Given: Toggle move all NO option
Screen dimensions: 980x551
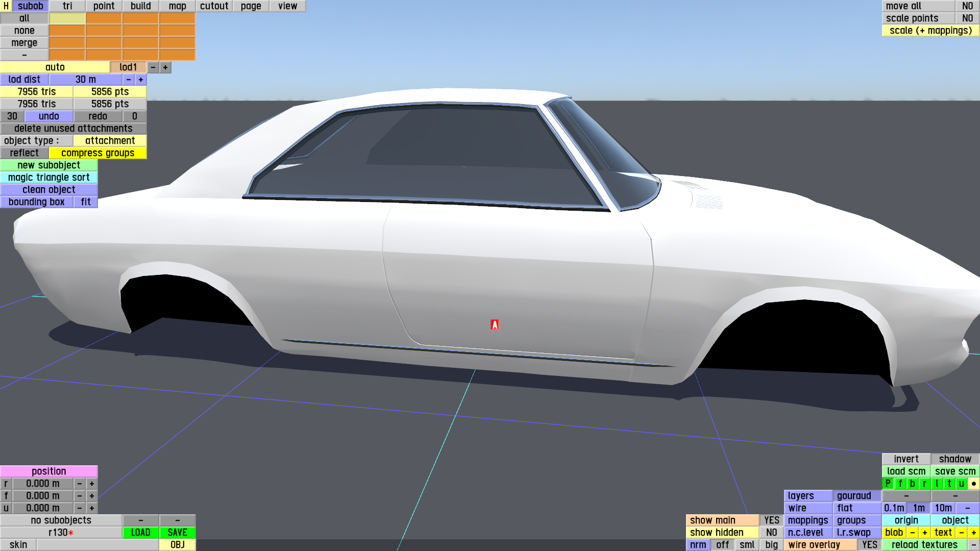Looking at the screenshot, I should (967, 6).
